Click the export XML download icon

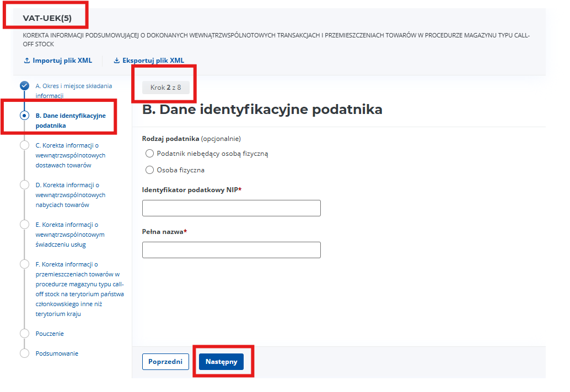116,61
